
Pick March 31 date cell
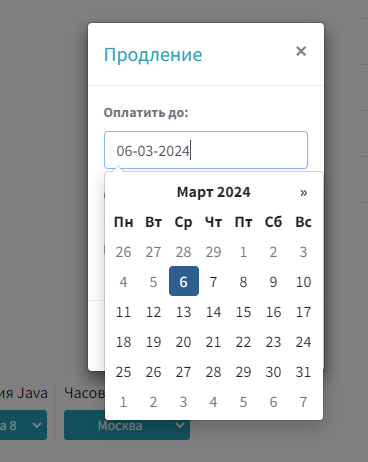pos(303,372)
